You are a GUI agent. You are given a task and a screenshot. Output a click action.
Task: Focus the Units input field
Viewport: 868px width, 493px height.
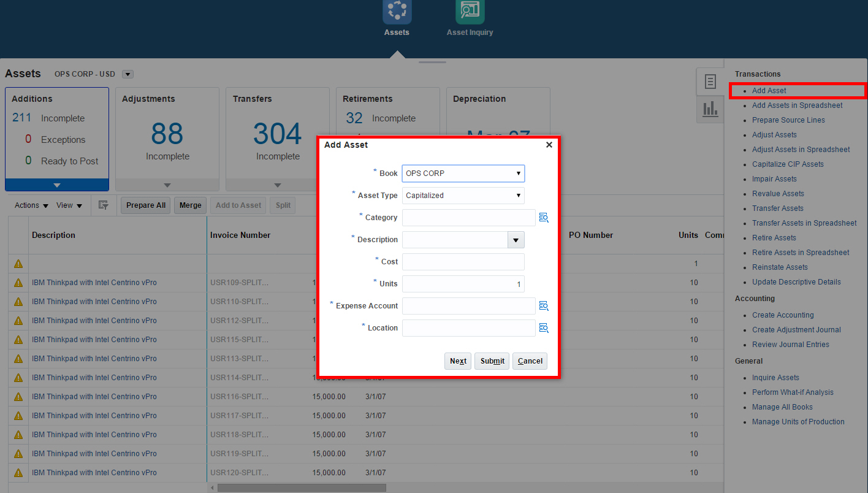tap(463, 284)
